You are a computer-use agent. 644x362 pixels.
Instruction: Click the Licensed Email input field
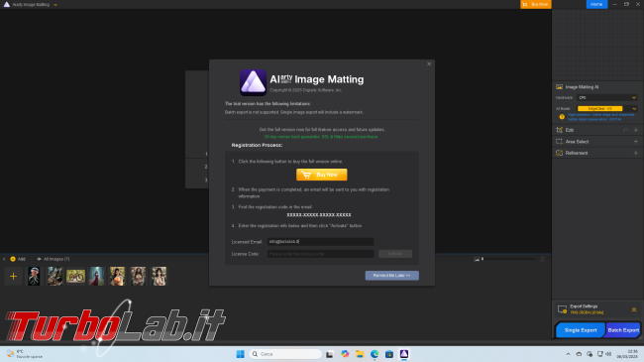(320, 241)
